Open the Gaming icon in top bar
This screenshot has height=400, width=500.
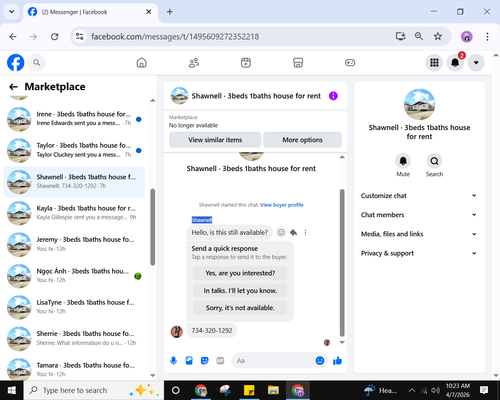[x=350, y=63]
